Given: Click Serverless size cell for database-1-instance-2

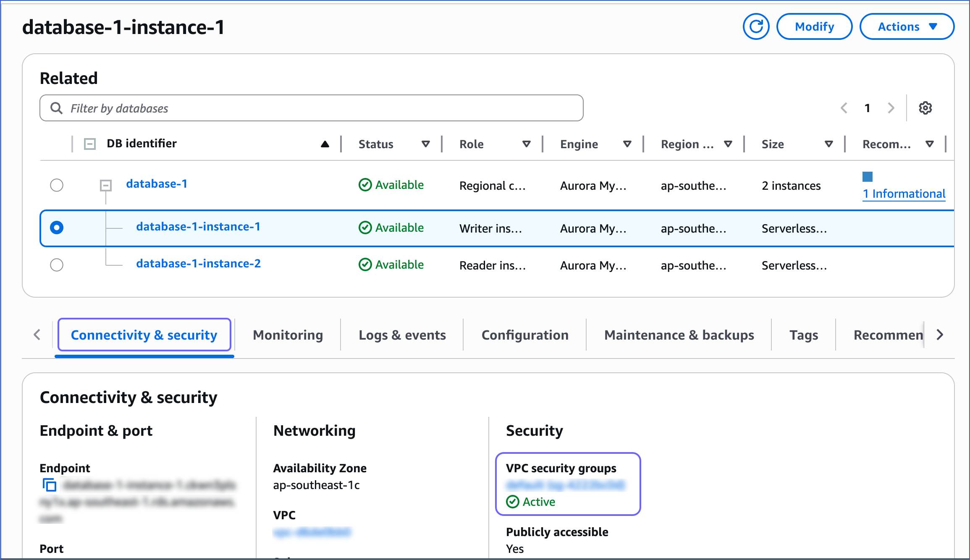Looking at the screenshot, I should tap(794, 265).
